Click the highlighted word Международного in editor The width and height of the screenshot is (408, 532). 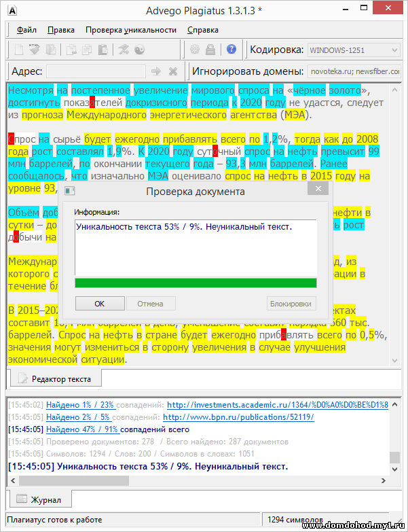point(107,115)
